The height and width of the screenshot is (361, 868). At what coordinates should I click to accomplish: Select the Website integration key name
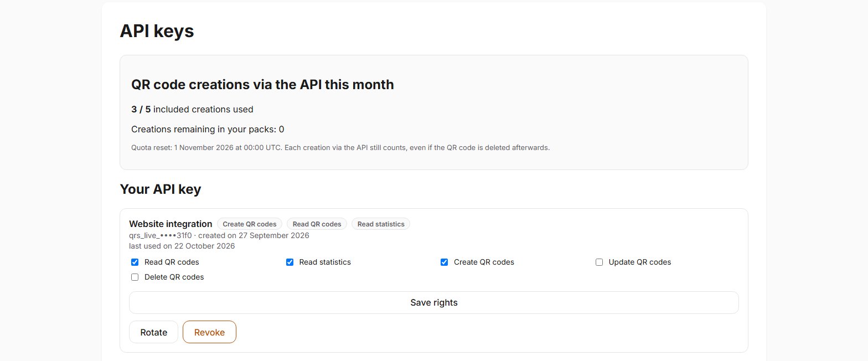pos(170,224)
